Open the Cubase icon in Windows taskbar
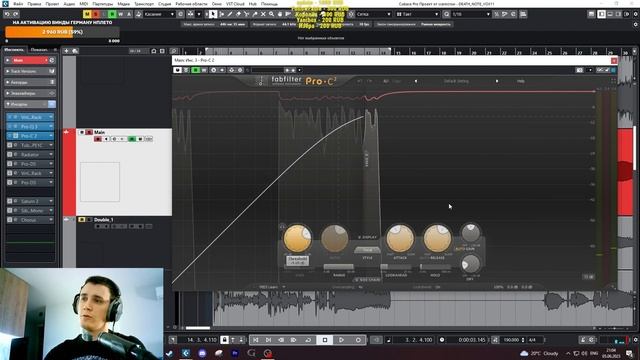Viewport: 640px width, 360px height. [x=186, y=353]
